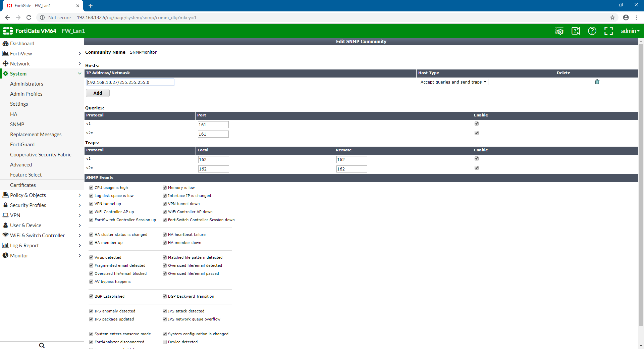The image size is (644, 349).
Task: Open the Chrome three-dot menu
Action: [x=637, y=17]
